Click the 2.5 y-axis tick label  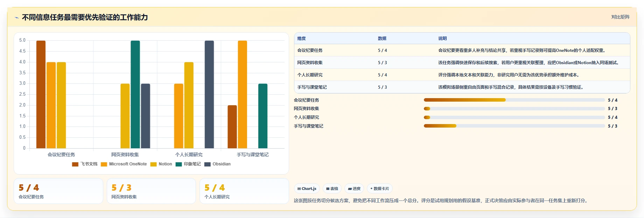pyautogui.click(x=22, y=94)
